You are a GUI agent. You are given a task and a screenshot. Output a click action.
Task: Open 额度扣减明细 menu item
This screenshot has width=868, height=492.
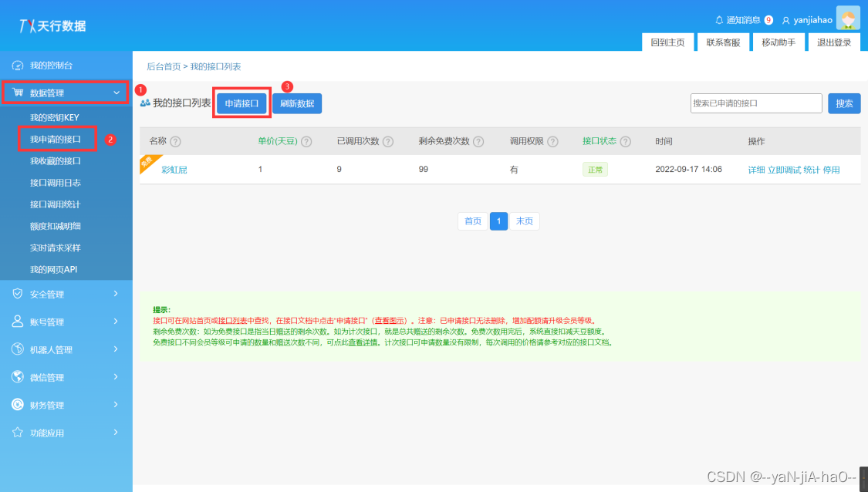(x=56, y=226)
